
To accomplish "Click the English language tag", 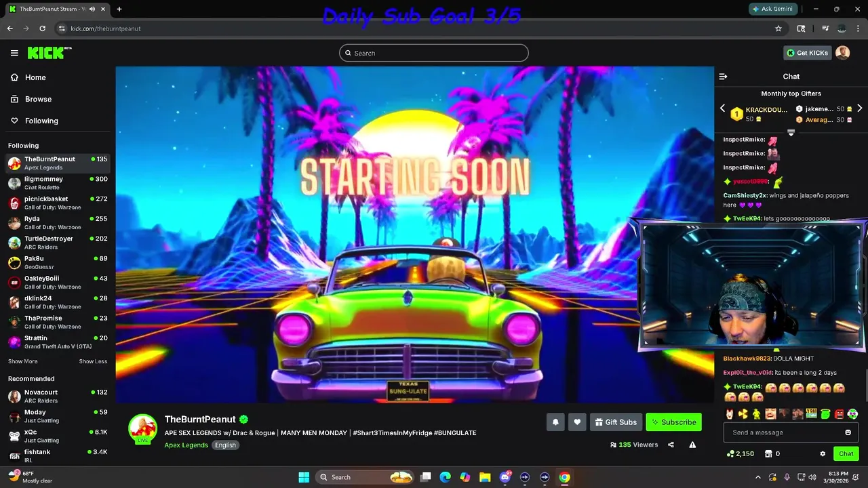I will (225, 445).
